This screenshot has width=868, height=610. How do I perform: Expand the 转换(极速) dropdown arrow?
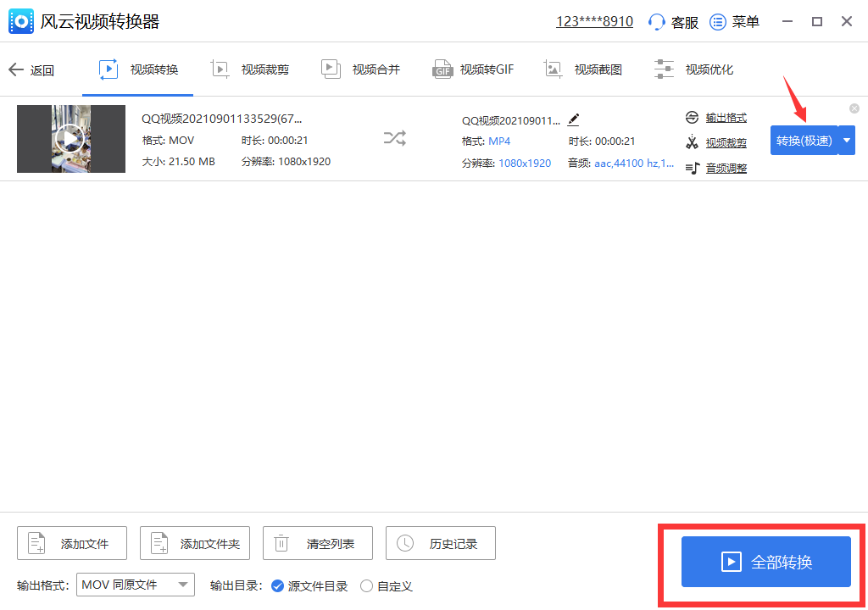[x=845, y=141]
